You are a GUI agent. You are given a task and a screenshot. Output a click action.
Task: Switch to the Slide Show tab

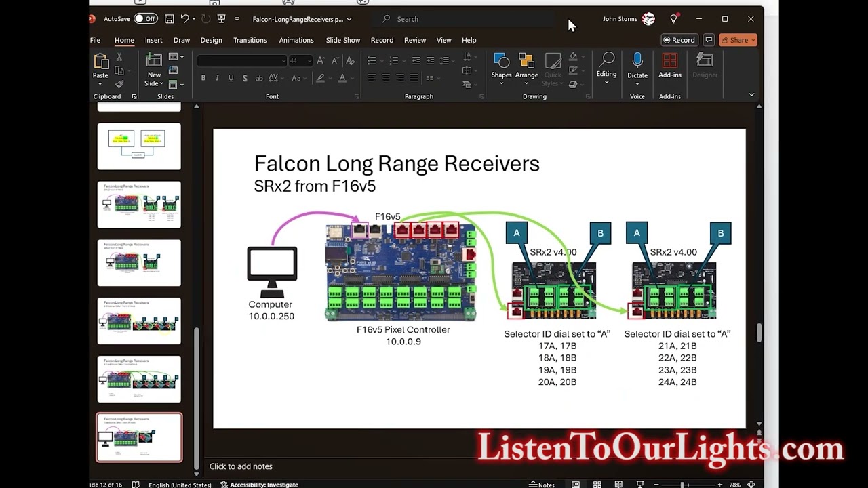click(x=343, y=40)
